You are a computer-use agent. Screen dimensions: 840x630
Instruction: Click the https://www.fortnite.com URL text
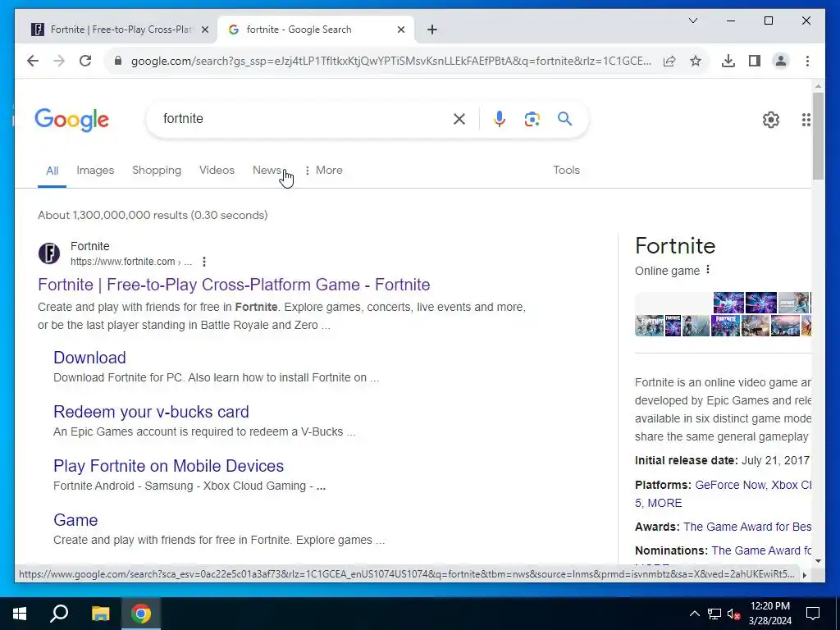click(123, 262)
